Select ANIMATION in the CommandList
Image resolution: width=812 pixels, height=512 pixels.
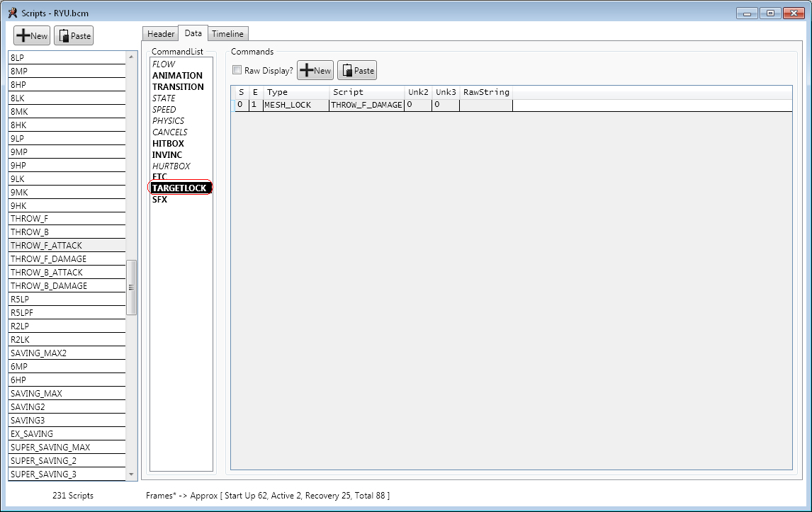[177, 76]
